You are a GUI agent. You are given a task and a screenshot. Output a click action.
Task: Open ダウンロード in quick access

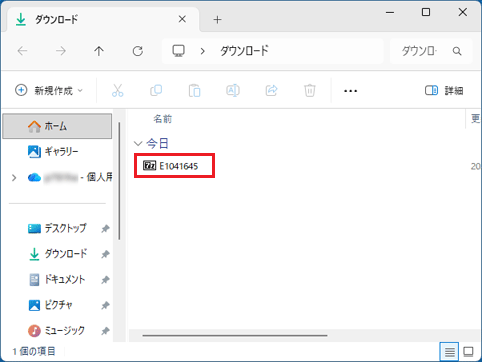58,254
